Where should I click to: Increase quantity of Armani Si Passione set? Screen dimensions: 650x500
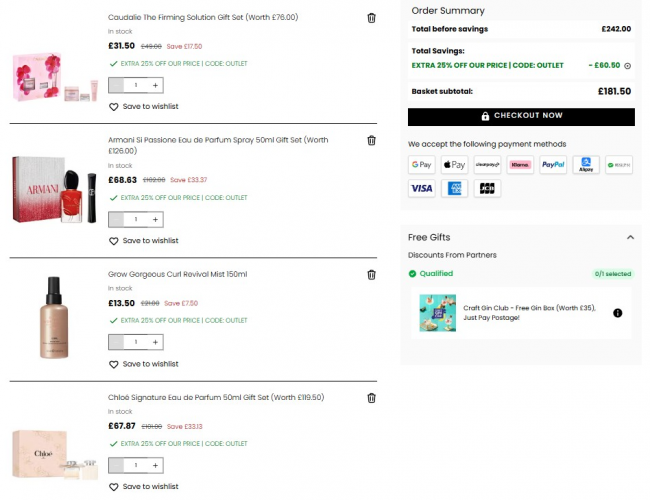(x=155, y=219)
